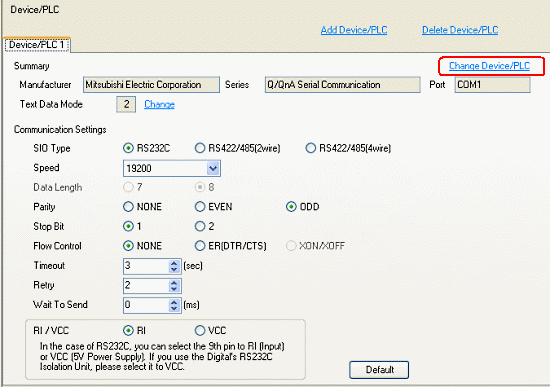Screen dimensions: 551x388
Task: Decrease Timeout with the down arrow
Action: [x=174, y=270]
